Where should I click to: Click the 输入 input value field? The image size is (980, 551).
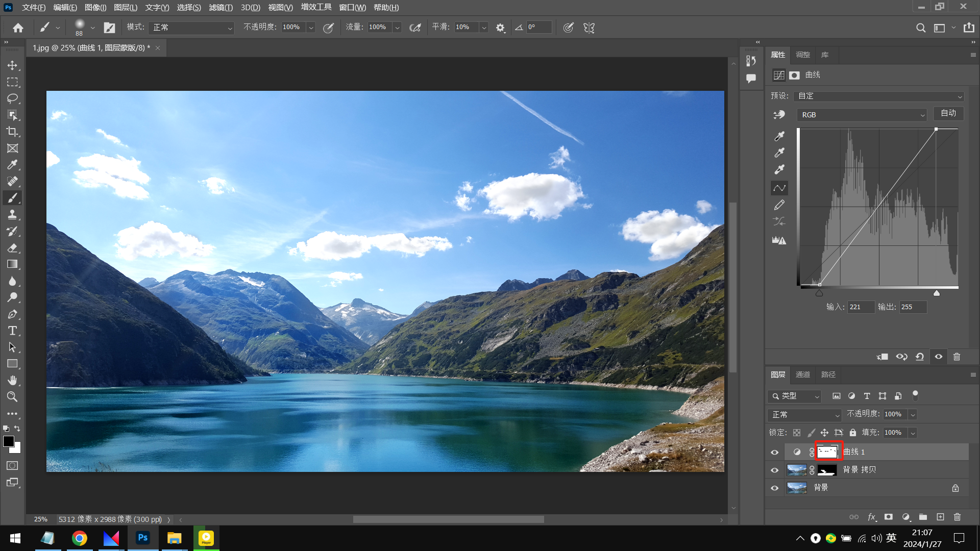point(861,307)
